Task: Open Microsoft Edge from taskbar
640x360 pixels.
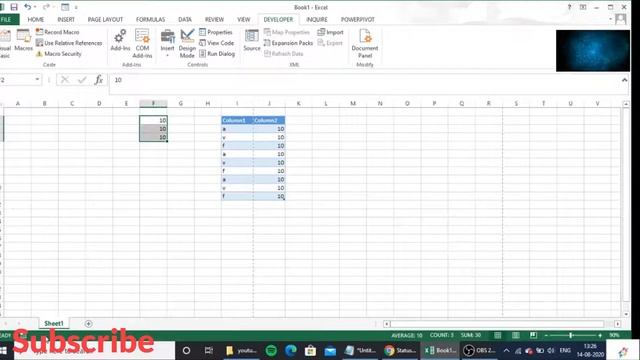Action: pyautogui.click(x=291, y=350)
